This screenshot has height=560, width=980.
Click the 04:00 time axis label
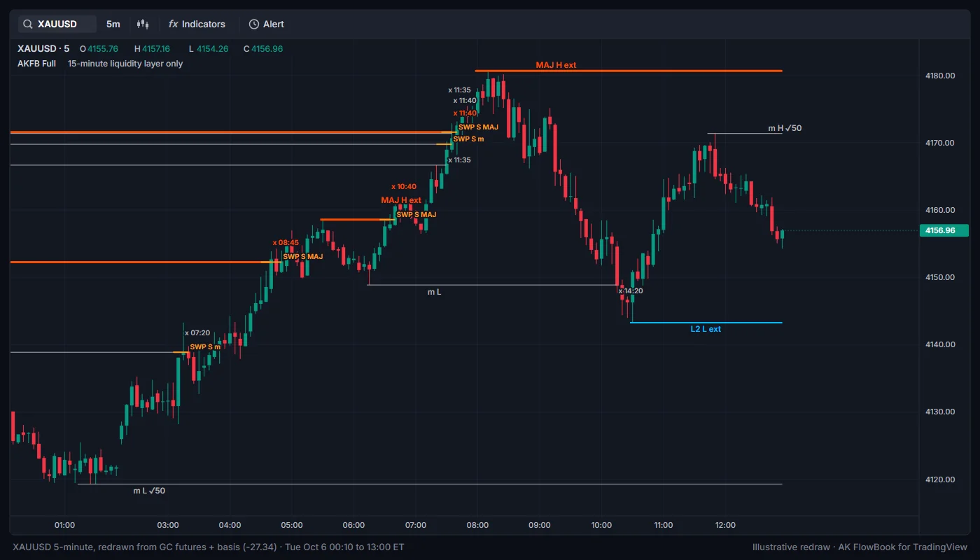tap(230, 525)
